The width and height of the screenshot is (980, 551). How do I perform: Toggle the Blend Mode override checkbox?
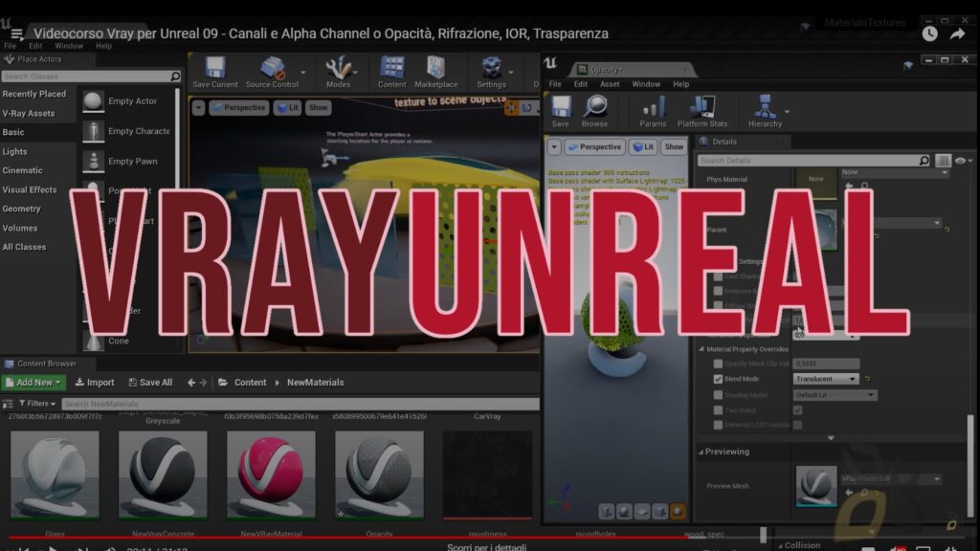718,379
